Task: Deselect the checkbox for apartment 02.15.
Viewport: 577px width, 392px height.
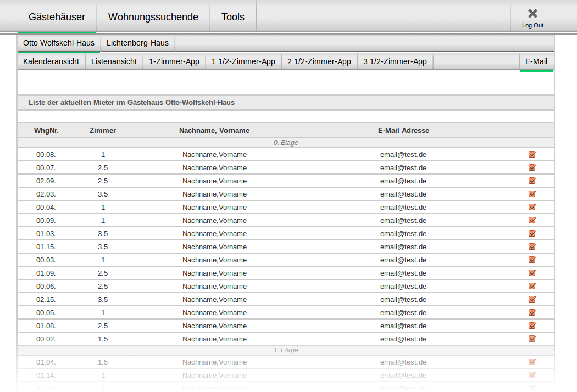Action: [531, 299]
